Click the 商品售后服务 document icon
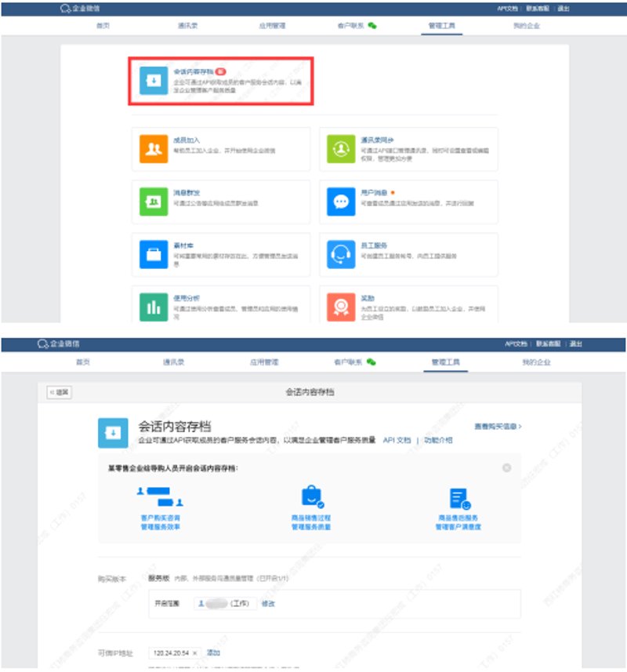 (459, 499)
